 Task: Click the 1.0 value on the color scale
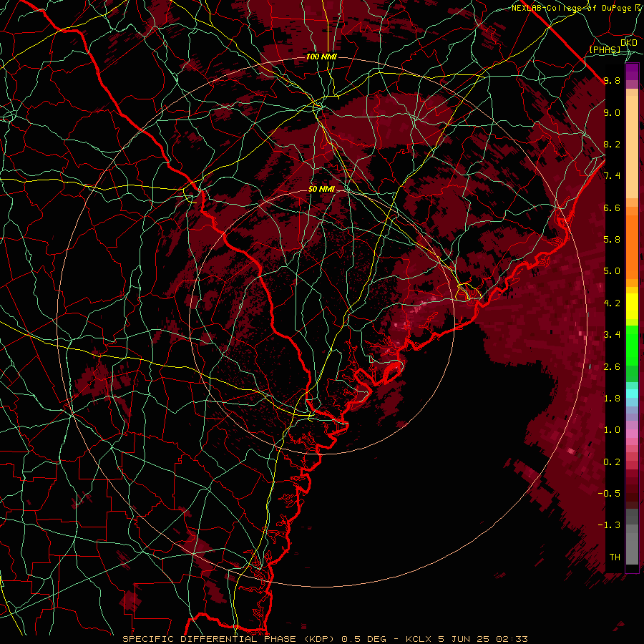(612, 430)
